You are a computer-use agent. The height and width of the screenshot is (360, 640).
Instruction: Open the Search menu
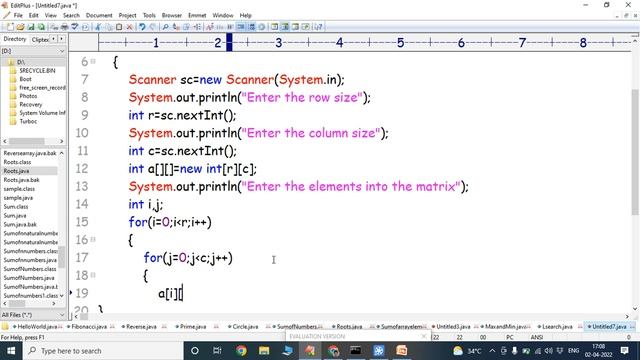[71, 16]
